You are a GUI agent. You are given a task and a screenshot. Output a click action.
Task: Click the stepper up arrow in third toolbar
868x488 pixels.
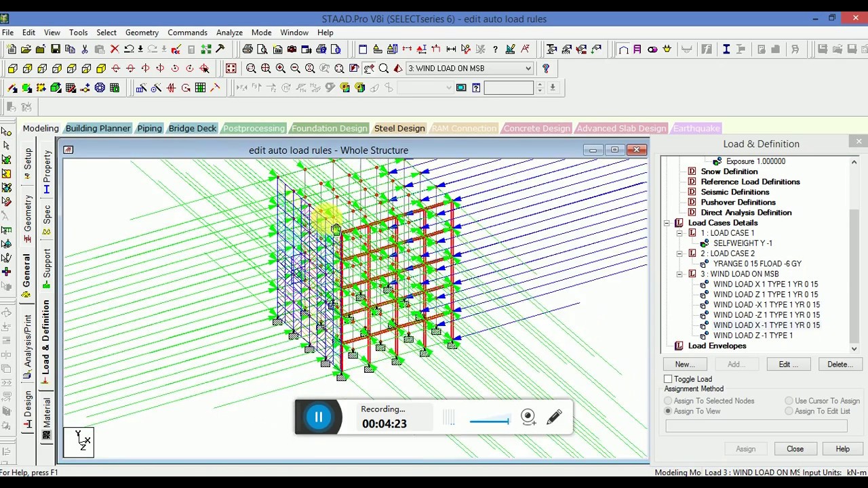[x=540, y=85]
